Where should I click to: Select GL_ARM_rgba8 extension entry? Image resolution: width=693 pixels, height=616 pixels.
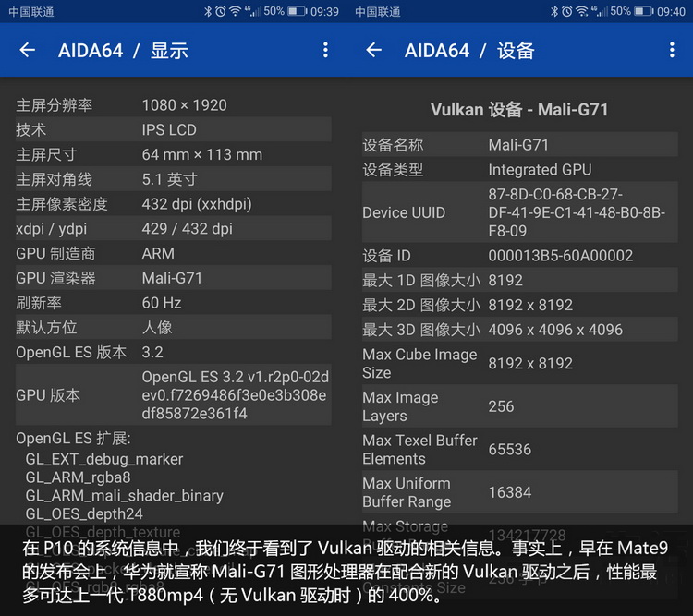(79, 477)
